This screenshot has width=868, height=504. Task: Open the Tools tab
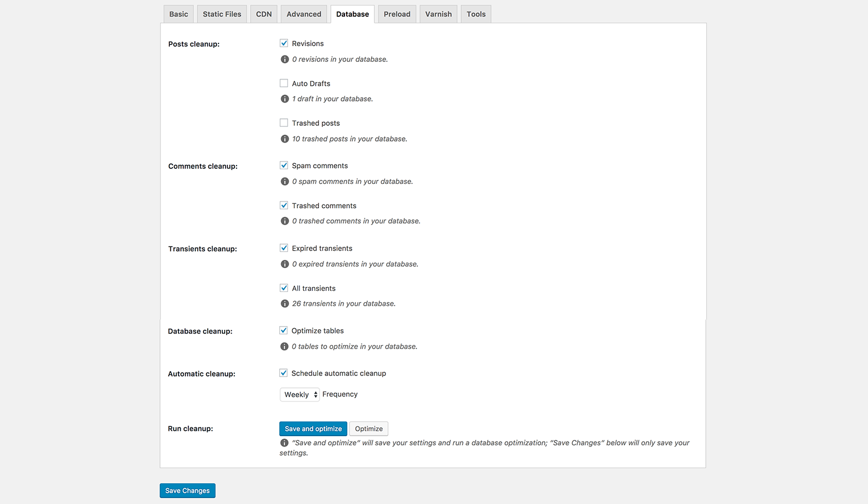(x=476, y=14)
